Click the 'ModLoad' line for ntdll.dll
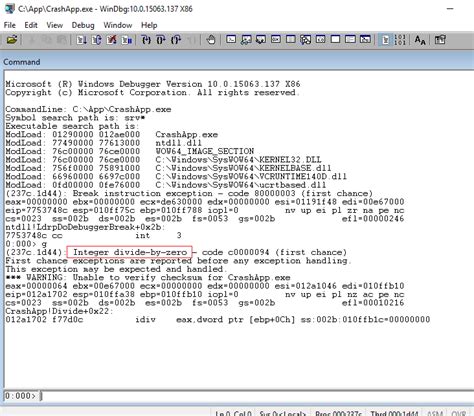The width and height of the screenshot is (474, 416). click(103, 143)
